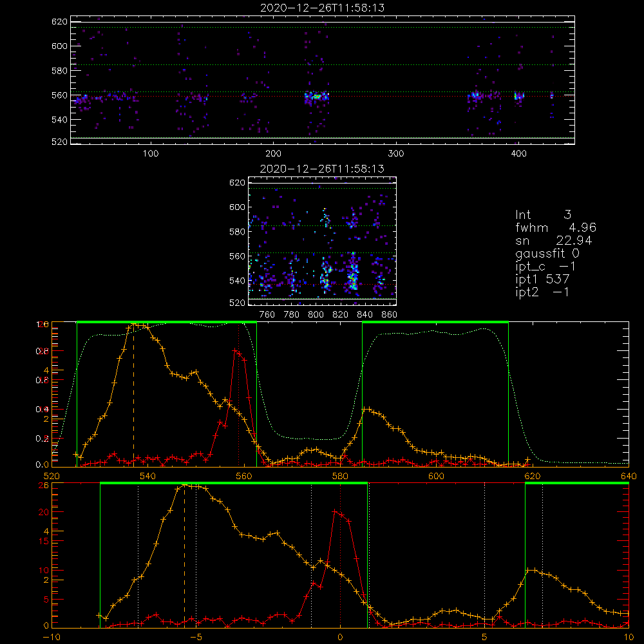Select the 'ipt2 -1' readout line
This screenshot has width=644, height=644.
coord(542,292)
